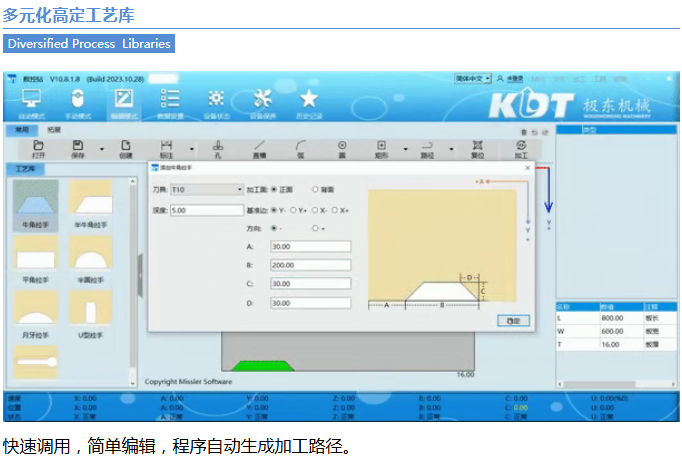
Task: Open 设备状态 device status gear icon
Action: (216, 101)
